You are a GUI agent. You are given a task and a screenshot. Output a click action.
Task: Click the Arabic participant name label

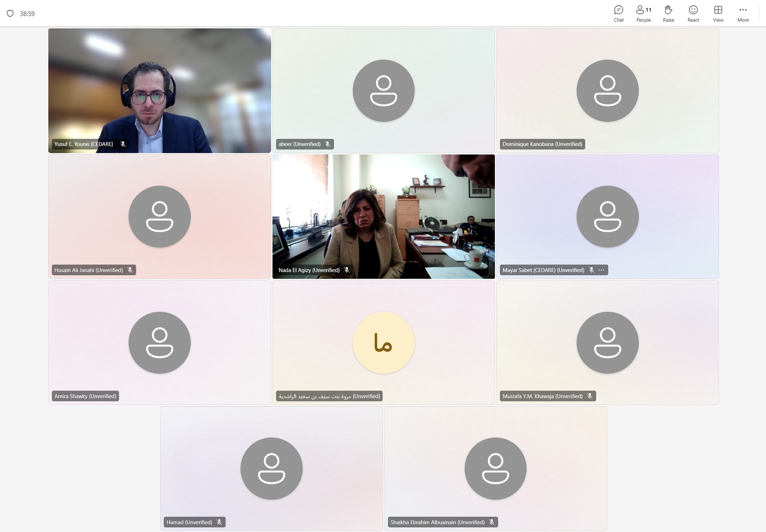click(x=329, y=396)
